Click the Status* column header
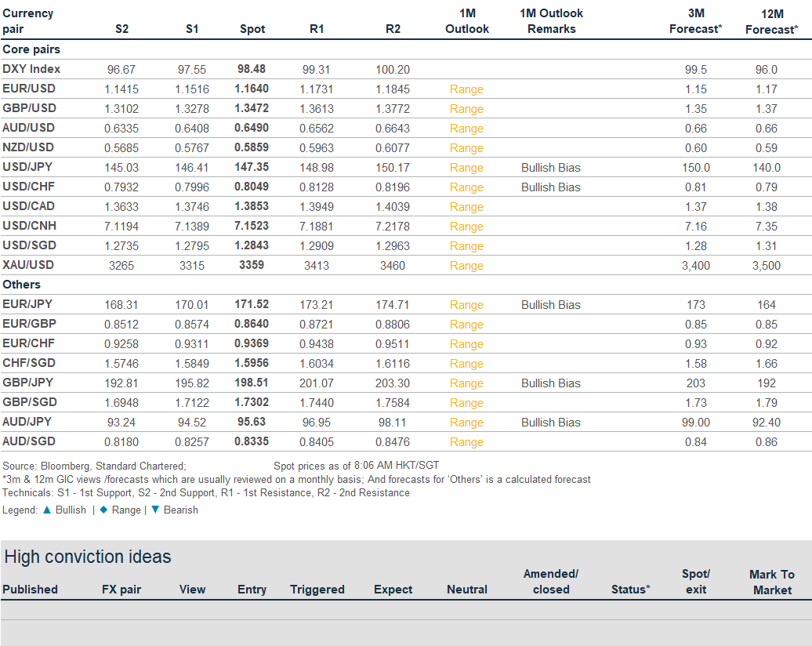 coord(630,590)
